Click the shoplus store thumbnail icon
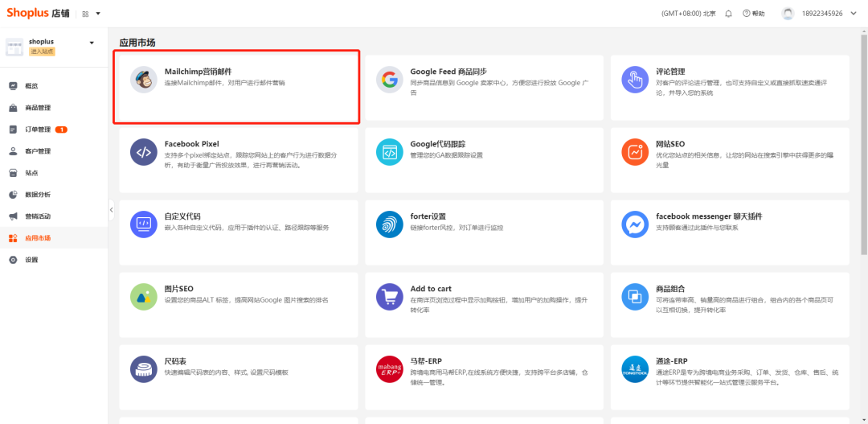Image resolution: width=868 pixels, height=424 pixels. 14,47
